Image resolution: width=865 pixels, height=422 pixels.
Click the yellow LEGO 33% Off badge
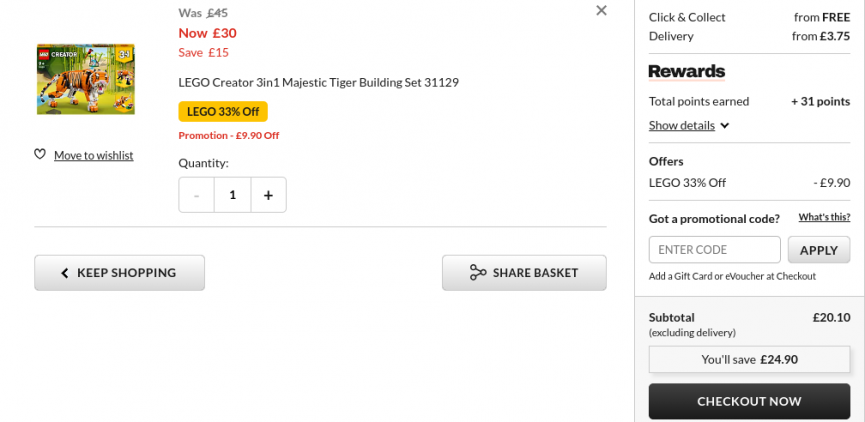[223, 112]
